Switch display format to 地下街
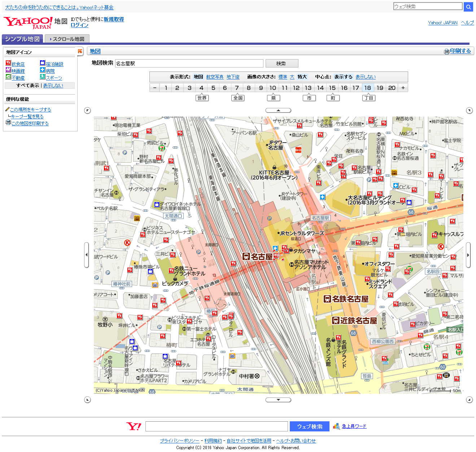 pyautogui.click(x=233, y=77)
